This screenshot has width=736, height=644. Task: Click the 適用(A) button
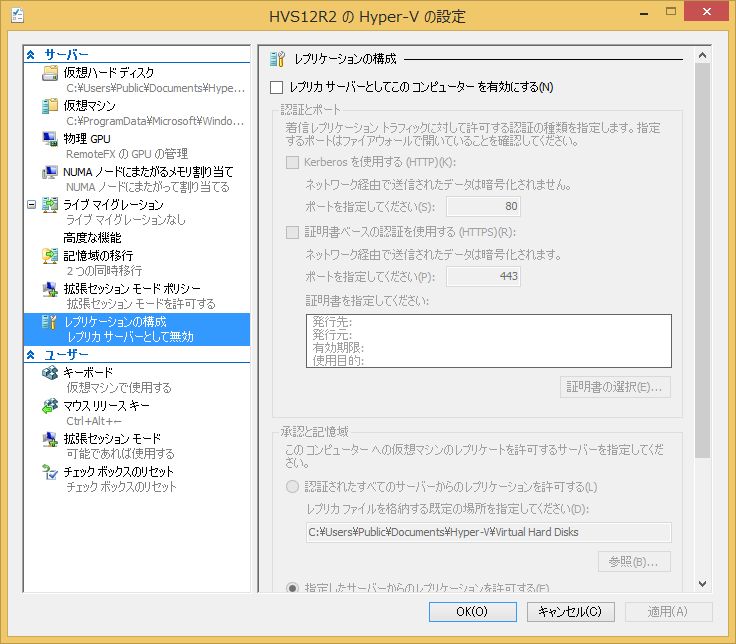[x=668, y=612]
